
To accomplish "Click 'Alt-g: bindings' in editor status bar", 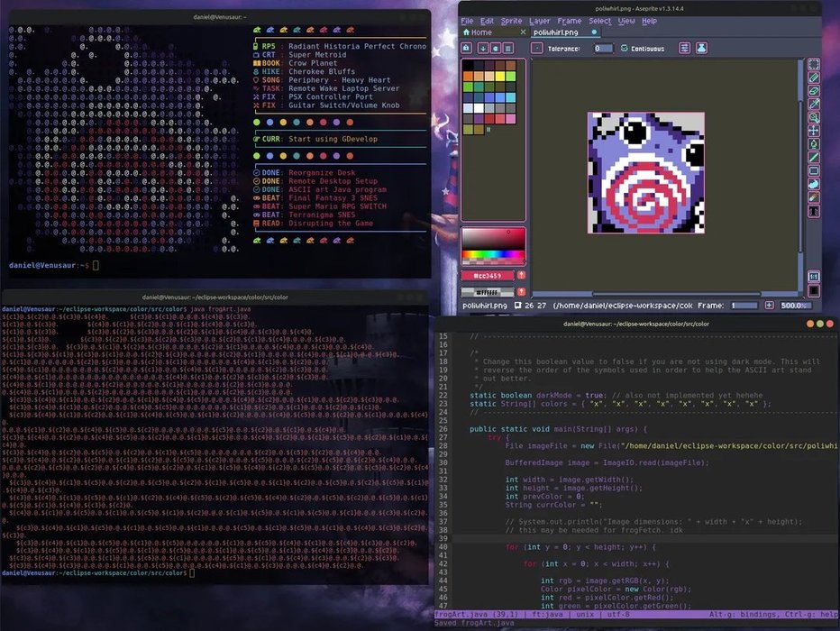I will [744, 615].
